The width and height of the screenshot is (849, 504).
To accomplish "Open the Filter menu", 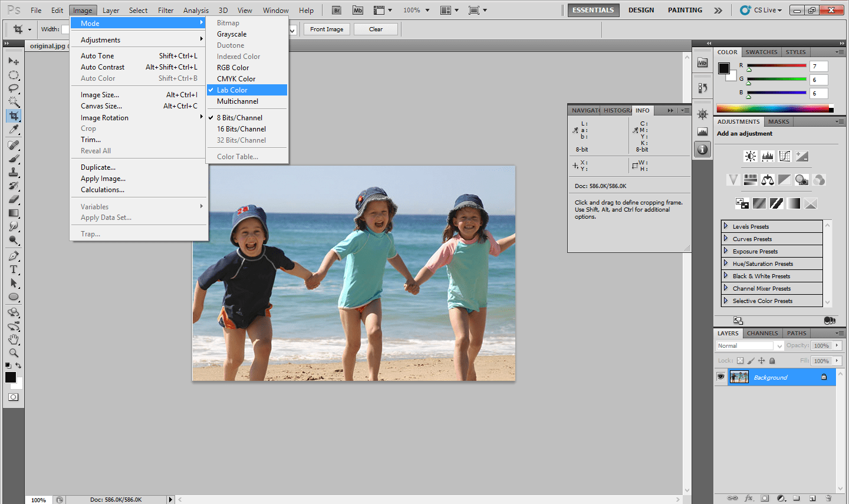I will 166,10.
